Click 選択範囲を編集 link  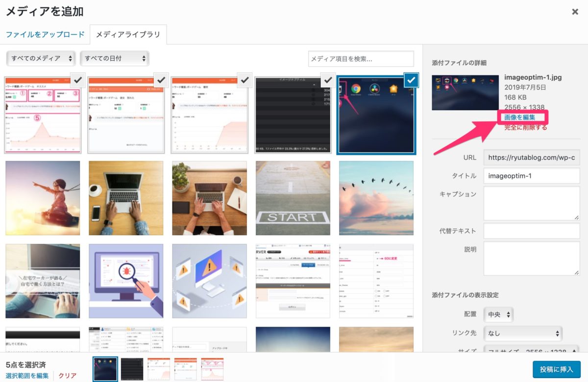(27, 376)
